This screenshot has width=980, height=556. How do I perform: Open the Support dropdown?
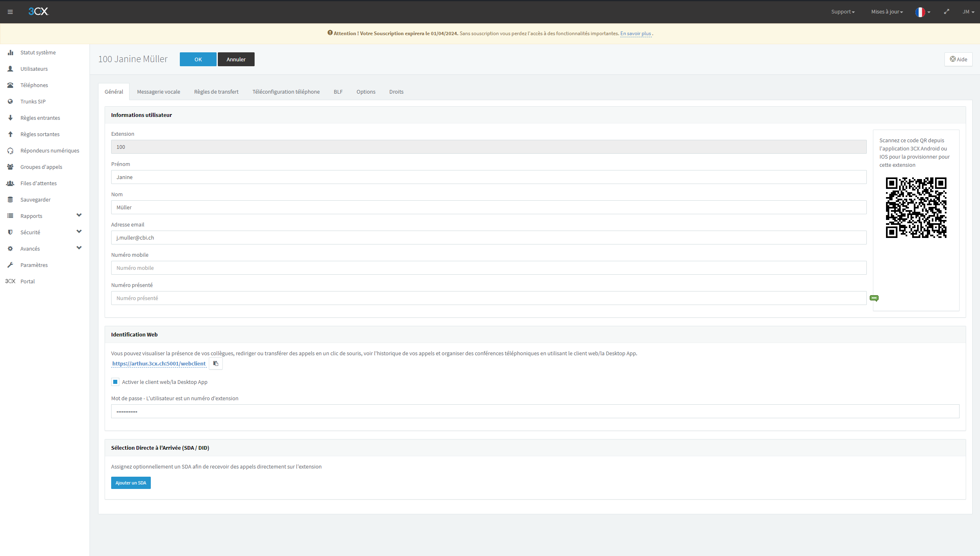coord(843,12)
